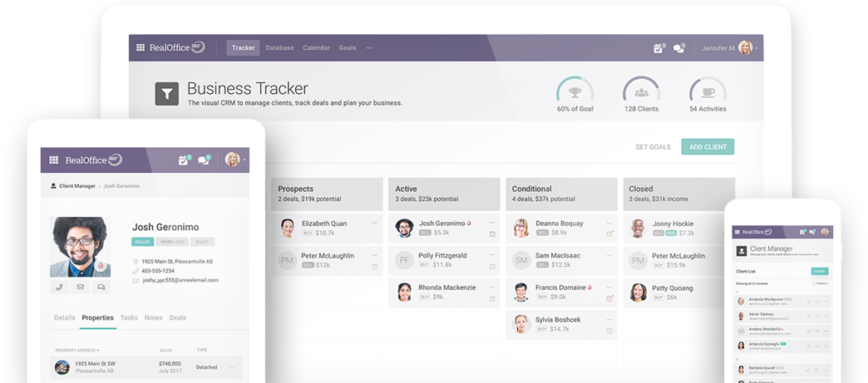Click Client Manager breadcrumb link on tablet
Screen dimensions: 868x383
click(x=77, y=186)
